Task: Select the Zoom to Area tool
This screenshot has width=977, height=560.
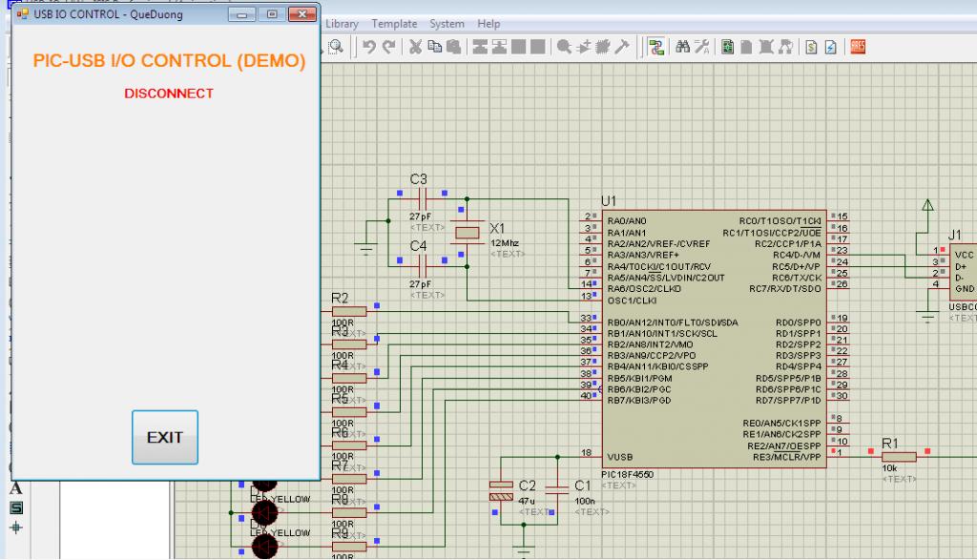Action: click(336, 47)
